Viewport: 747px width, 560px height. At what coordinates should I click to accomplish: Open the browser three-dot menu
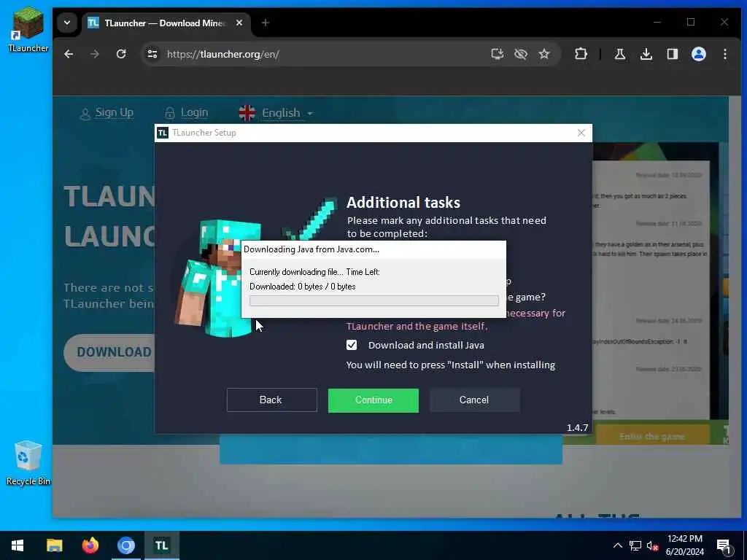tap(724, 54)
